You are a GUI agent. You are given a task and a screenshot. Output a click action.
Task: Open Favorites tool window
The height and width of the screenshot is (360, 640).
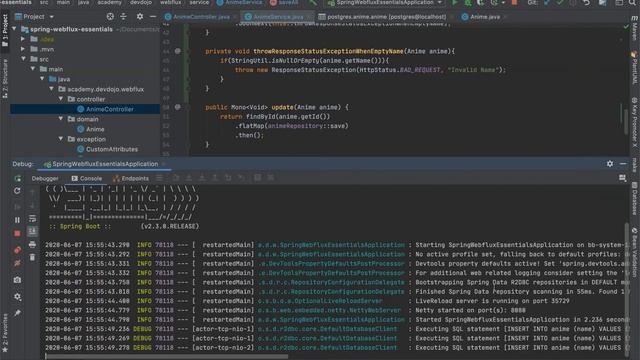tap(5, 333)
